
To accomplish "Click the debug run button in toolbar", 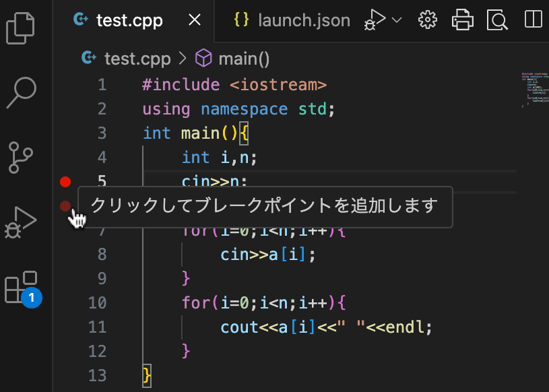I will [x=375, y=20].
